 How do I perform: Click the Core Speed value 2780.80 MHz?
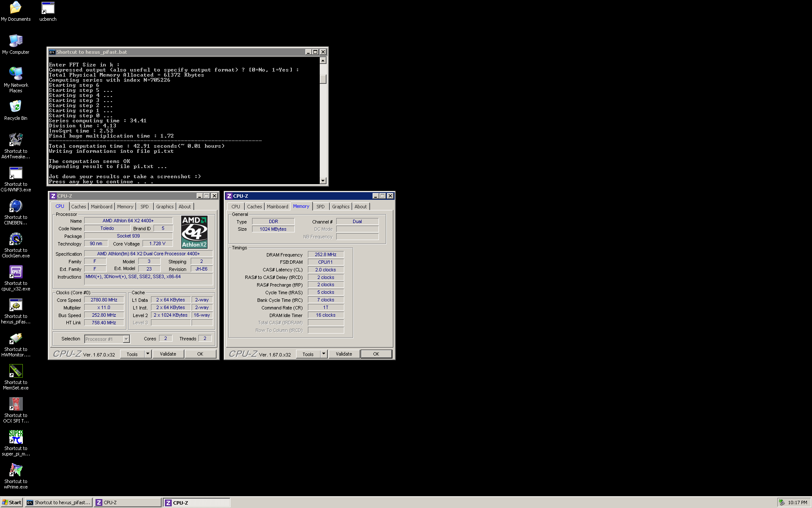pyautogui.click(x=104, y=300)
